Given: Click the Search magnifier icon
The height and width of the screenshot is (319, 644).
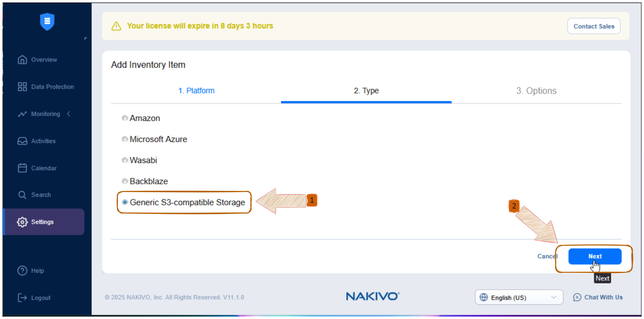Looking at the screenshot, I should 22,195.
